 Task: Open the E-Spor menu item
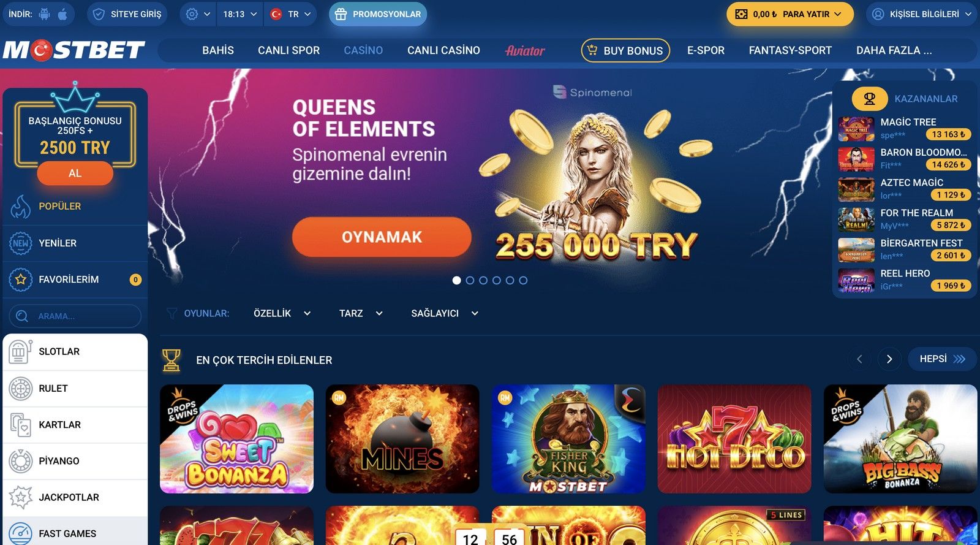coord(706,50)
